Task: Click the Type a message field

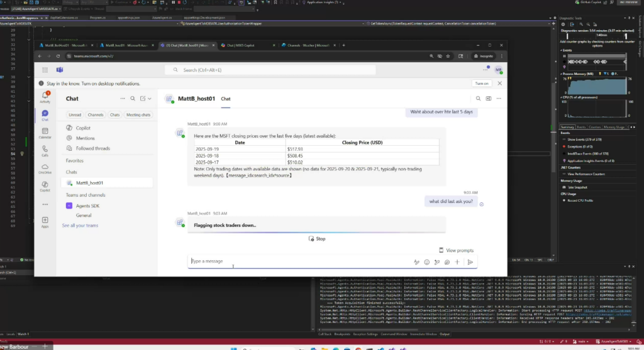Action: tap(300, 261)
